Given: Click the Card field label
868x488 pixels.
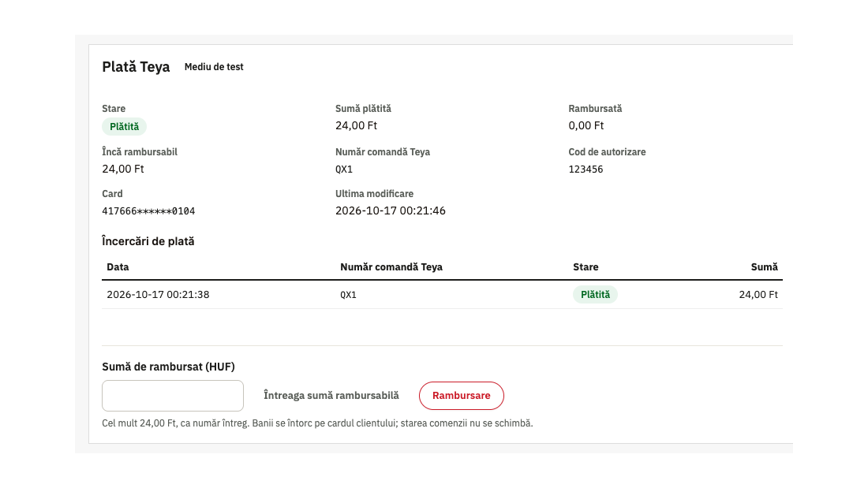Looking at the screenshot, I should 112,194.
